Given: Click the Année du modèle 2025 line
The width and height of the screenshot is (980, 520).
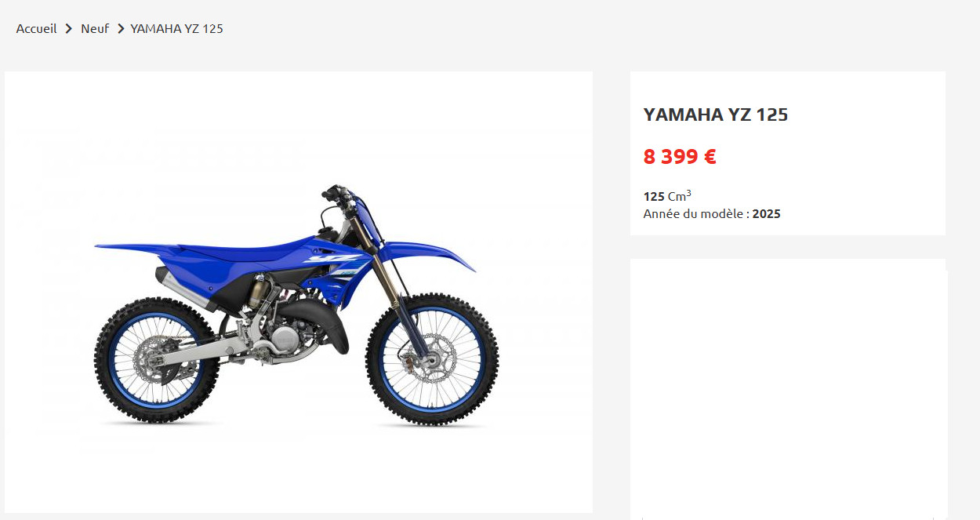Looking at the screenshot, I should point(712,213).
